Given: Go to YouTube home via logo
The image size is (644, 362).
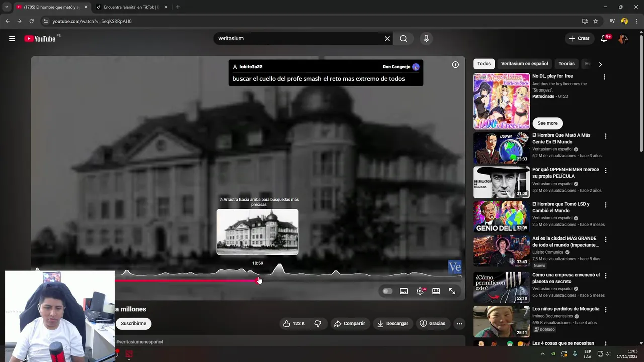Looking at the screenshot, I should click(40, 39).
